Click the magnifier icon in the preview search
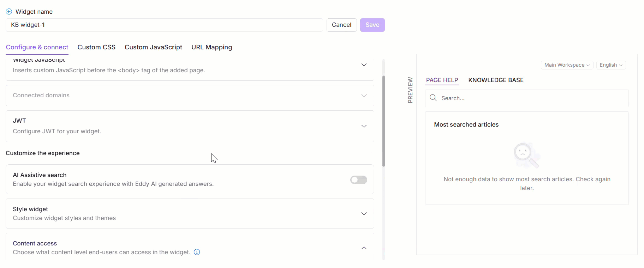 (x=433, y=98)
